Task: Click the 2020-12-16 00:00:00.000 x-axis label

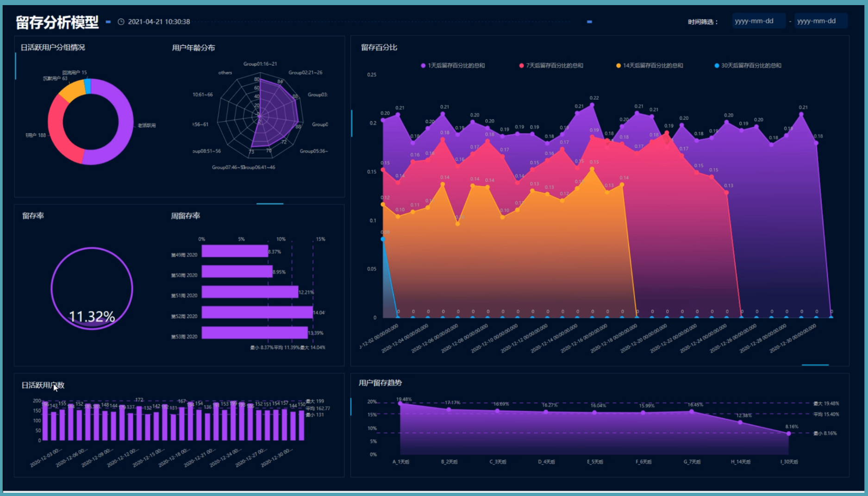Action: (x=585, y=338)
